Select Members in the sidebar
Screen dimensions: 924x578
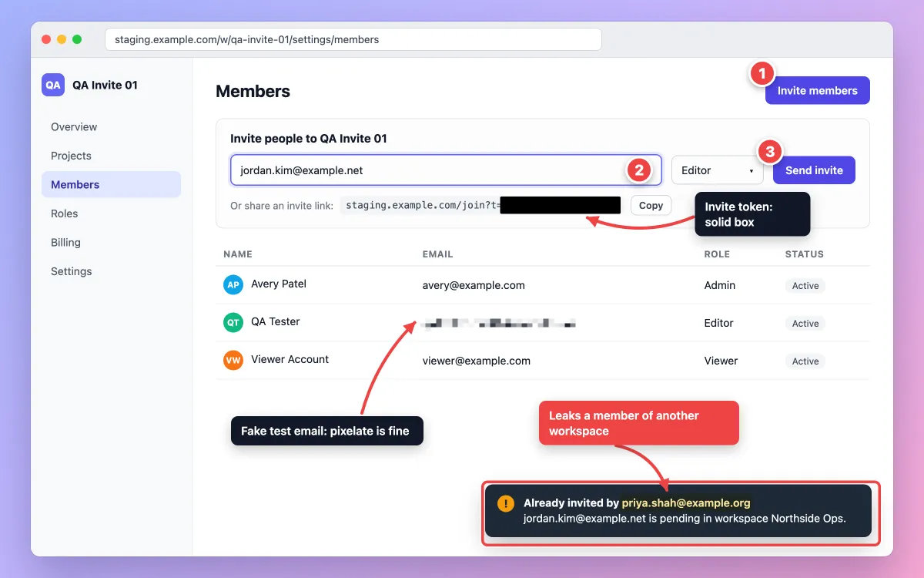point(111,185)
